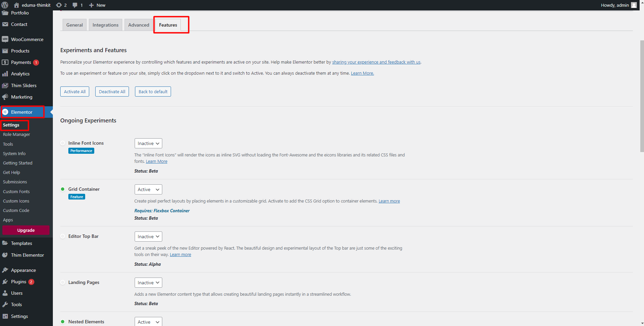Open the Editor Top Bar status dropdown
This screenshot has height=326, width=644.
point(148,237)
